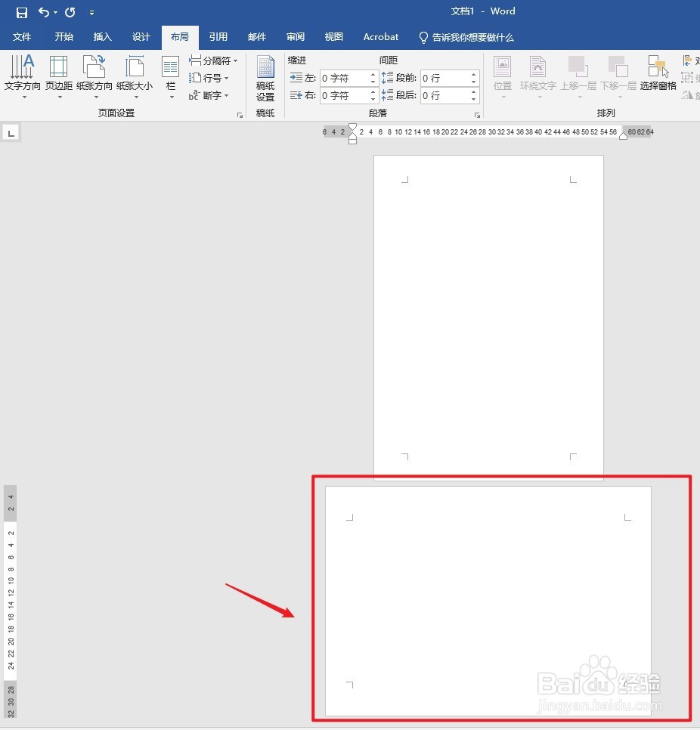Viewport: 700px width, 730px height.
Task: Switch to the 视图 tab
Action: click(x=333, y=37)
